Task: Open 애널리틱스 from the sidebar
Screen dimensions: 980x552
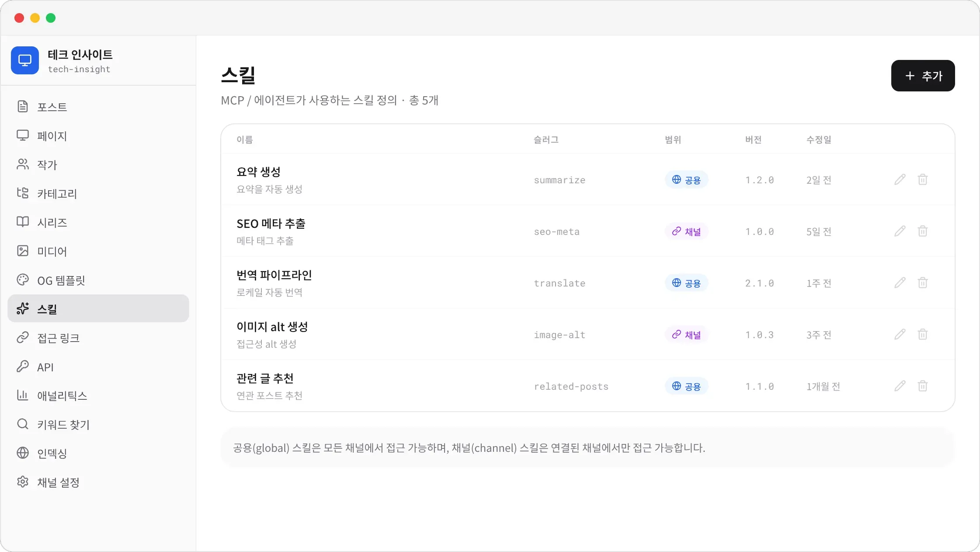Action: tap(98, 395)
